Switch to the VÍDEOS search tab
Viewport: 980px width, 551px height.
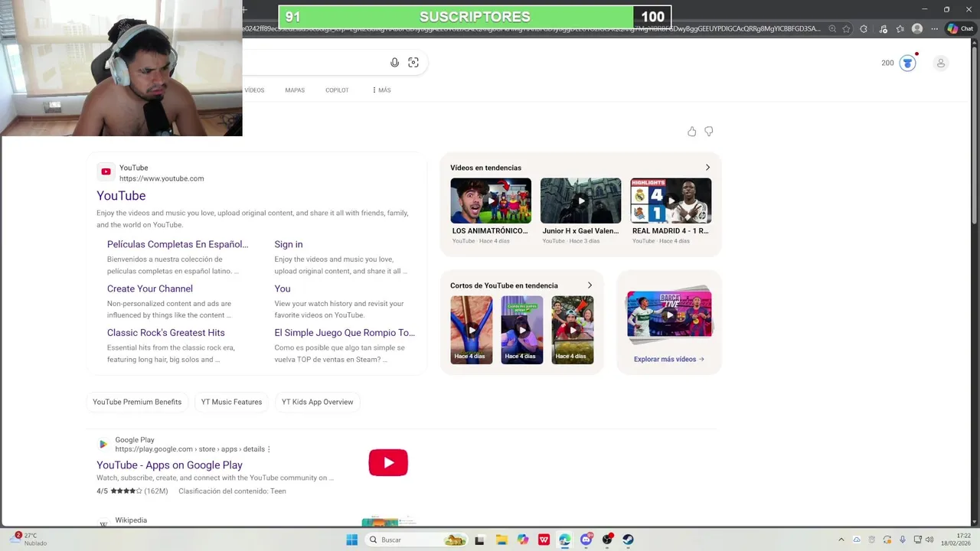coord(254,90)
